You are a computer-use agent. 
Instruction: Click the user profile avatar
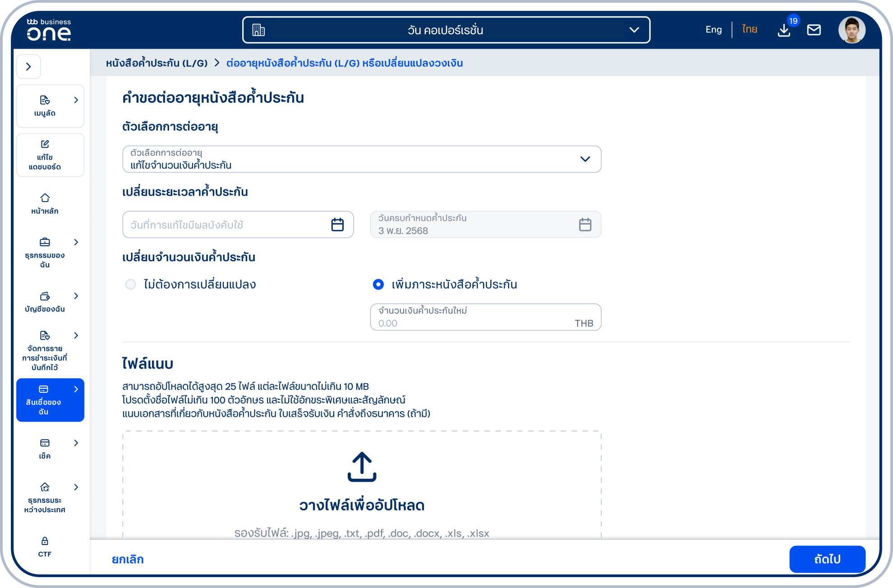(x=852, y=30)
